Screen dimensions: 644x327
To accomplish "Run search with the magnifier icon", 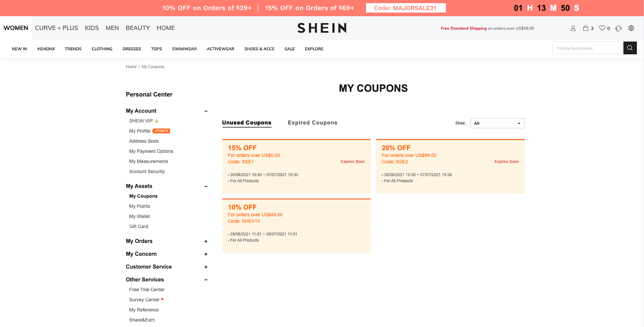I will point(630,48).
